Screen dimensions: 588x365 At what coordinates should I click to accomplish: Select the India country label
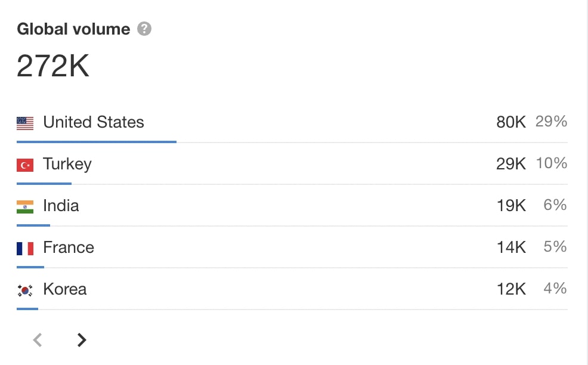pos(61,206)
